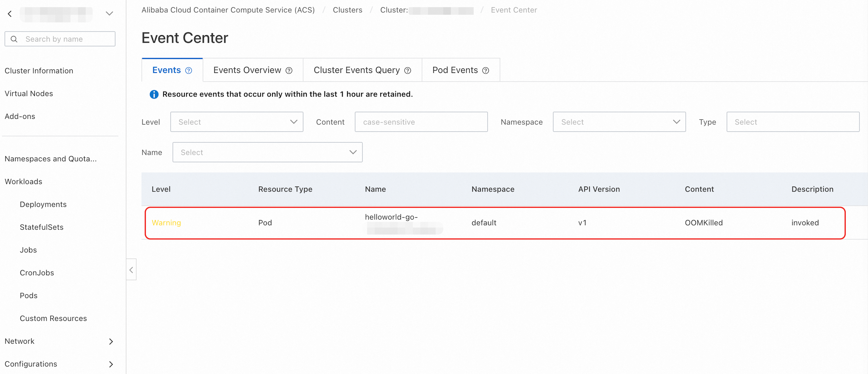Open Cluster Information page
868x374 pixels.
tap(39, 71)
